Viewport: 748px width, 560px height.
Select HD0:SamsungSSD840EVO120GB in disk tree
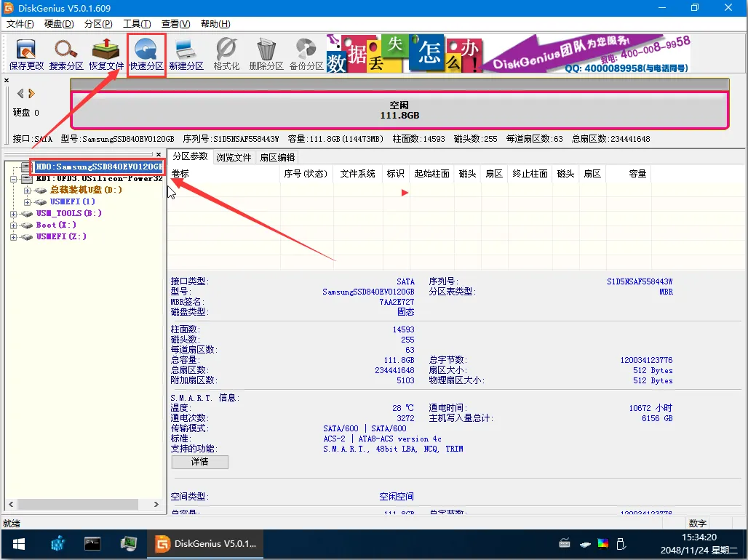[x=99, y=167]
